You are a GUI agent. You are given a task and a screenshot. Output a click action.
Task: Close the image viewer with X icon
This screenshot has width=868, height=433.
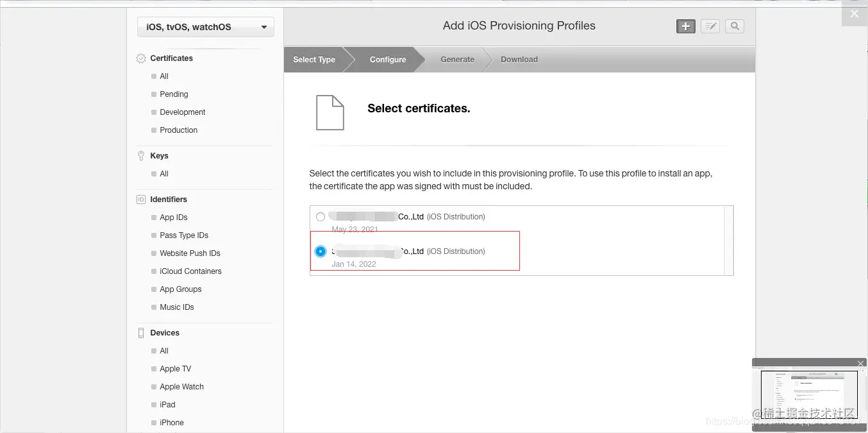click(x=854, y=13)
